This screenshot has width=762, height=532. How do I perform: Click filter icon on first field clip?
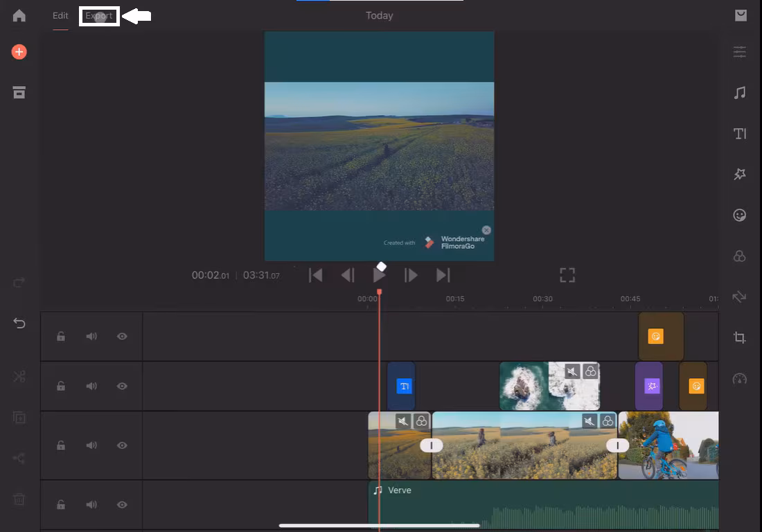421,421
